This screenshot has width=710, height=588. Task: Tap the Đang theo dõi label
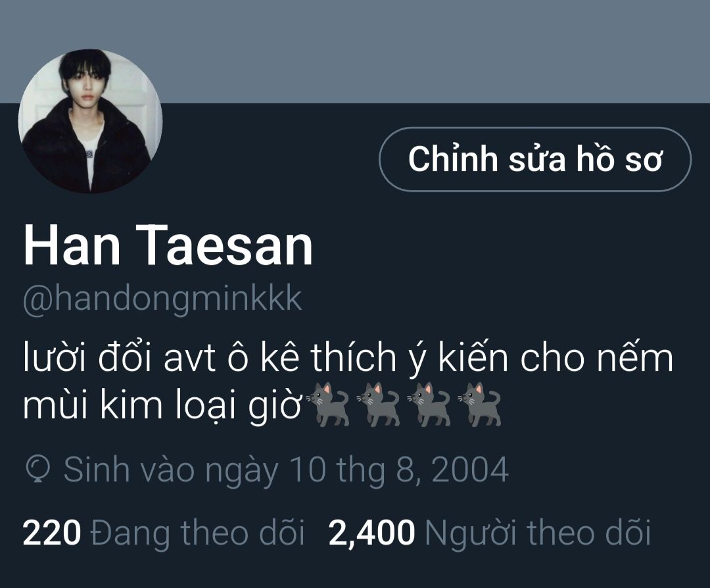coord(197,533)
